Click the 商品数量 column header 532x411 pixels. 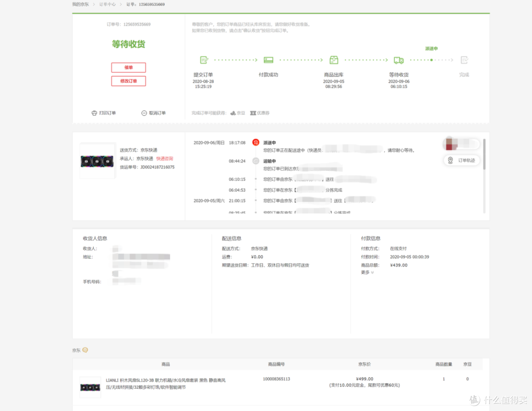click(x=444, y=364)
